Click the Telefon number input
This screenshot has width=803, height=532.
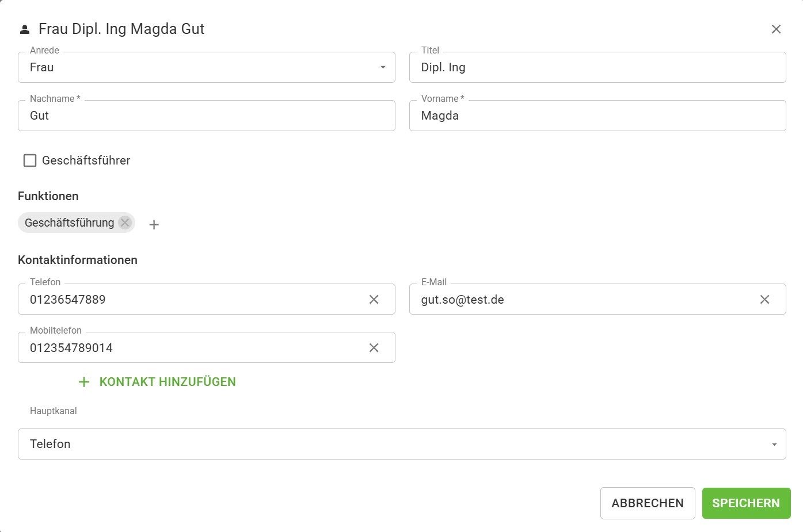pyautogui.click(x=190, y=299)
